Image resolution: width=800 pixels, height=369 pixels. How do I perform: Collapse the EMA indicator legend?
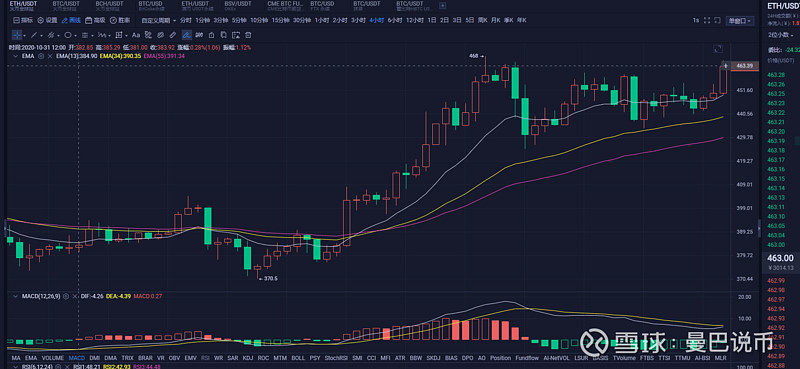point(15,56)
